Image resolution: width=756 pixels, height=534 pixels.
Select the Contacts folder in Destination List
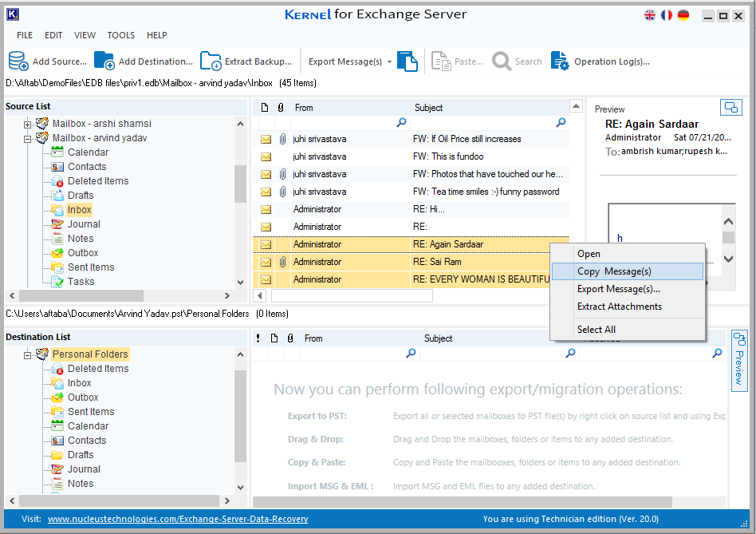[x=87, y=441]
